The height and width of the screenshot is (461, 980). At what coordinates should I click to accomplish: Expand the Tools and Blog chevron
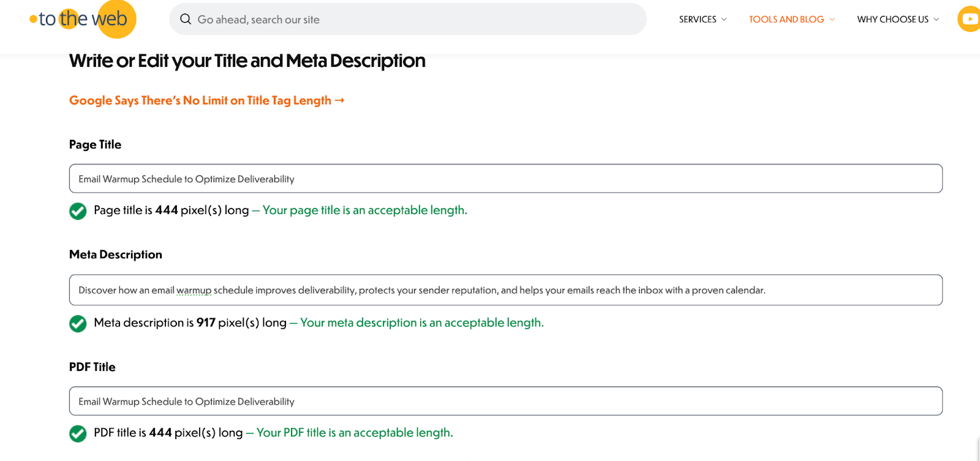coord(832,20)
